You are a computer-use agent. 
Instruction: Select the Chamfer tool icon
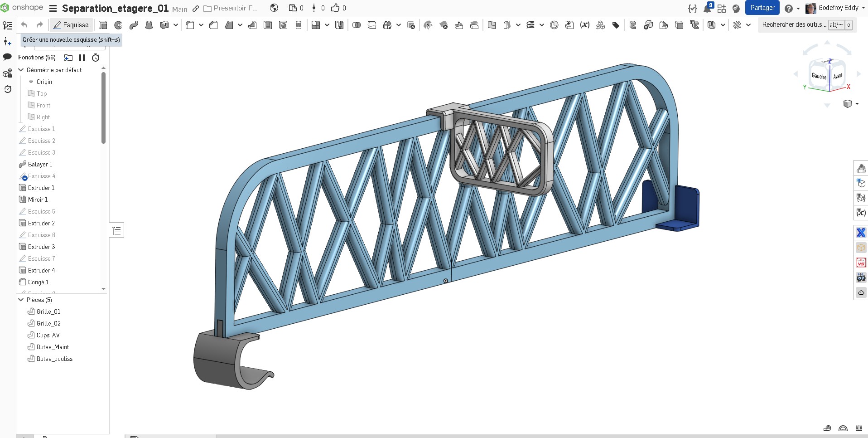click(x=213, y=25)
